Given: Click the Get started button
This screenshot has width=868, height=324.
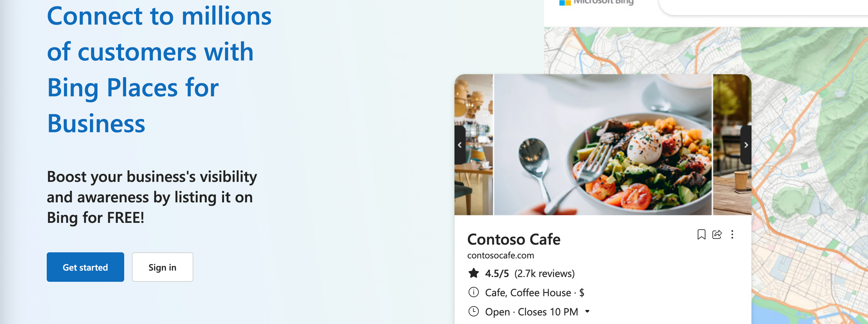Looking at the screenshot, I should tap(85, 267).
